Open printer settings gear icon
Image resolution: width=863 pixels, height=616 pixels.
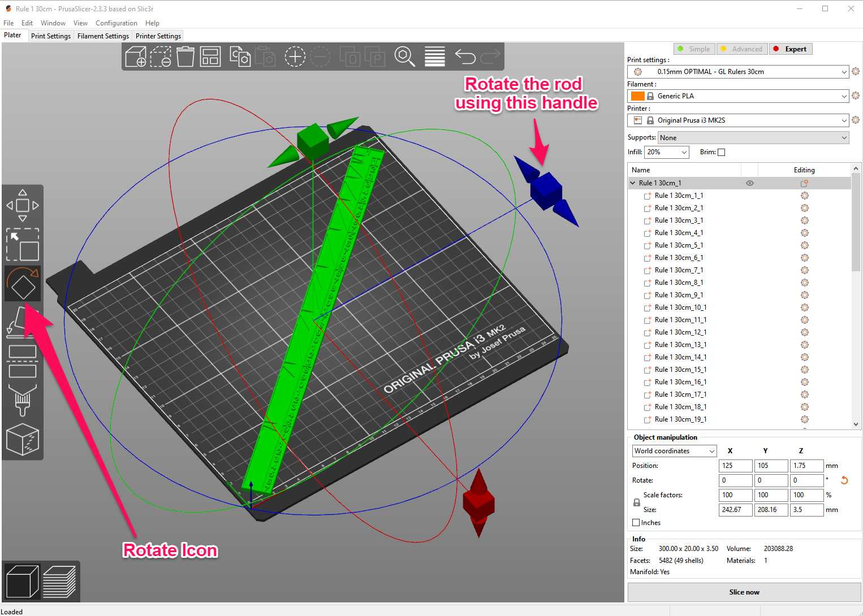(856, 120)
